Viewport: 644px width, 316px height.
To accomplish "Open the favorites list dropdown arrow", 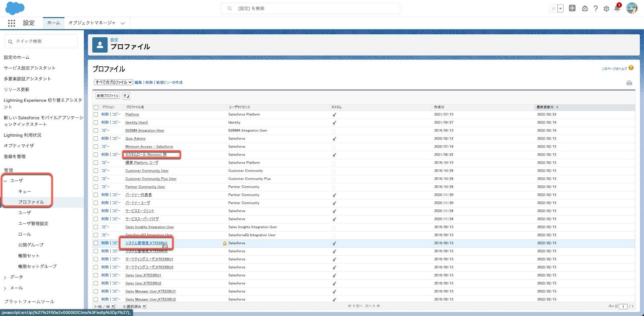I will pyautogui.click(x=560, y=8).
